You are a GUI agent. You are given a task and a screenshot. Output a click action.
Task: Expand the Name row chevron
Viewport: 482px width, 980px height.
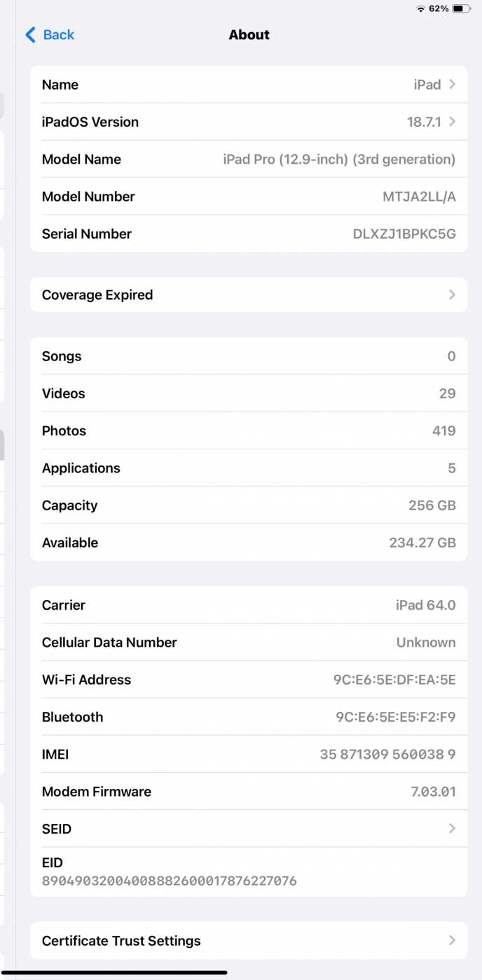click(x=453, y=85)
